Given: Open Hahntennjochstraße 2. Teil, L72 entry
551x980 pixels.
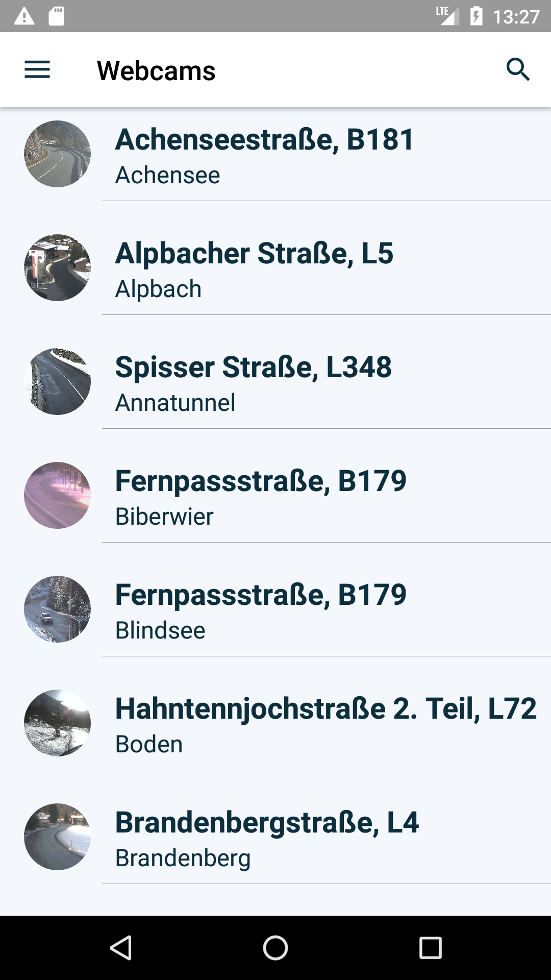Looking at the screenshot, I should pyautogui.click(x=275, y=723).
